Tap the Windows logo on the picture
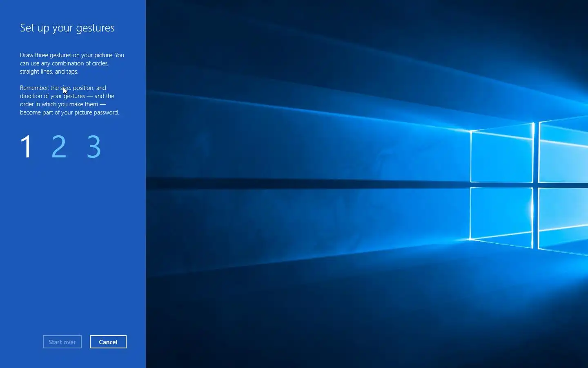 [x=529, y=185]
